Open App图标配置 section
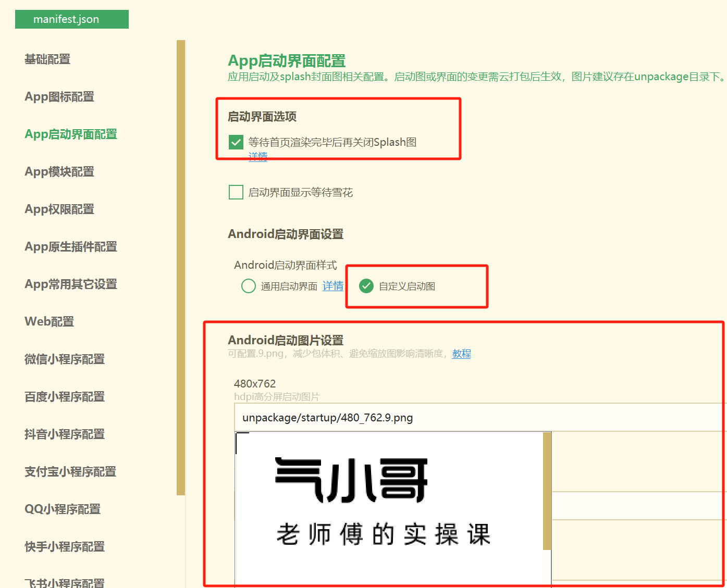727x588 pixels. click(59, 97)
